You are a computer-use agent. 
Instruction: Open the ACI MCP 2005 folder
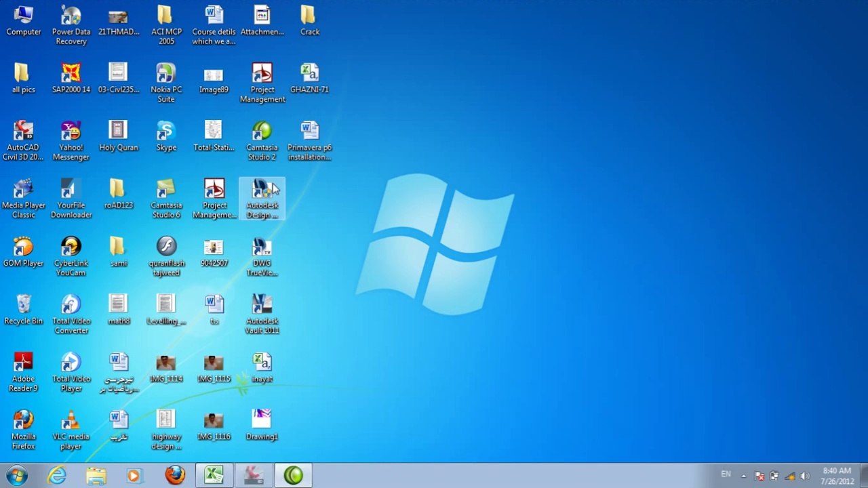click(x=166, y=25)
